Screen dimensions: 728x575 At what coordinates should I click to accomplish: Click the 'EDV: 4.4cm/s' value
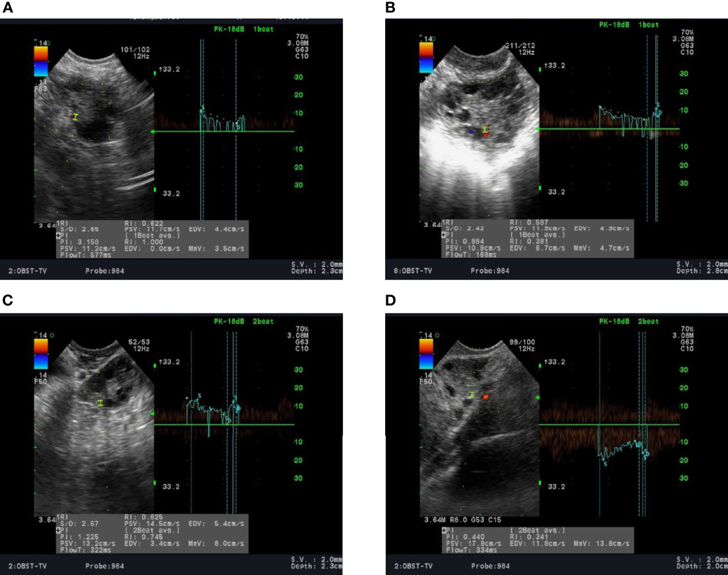tap(216, 229)
